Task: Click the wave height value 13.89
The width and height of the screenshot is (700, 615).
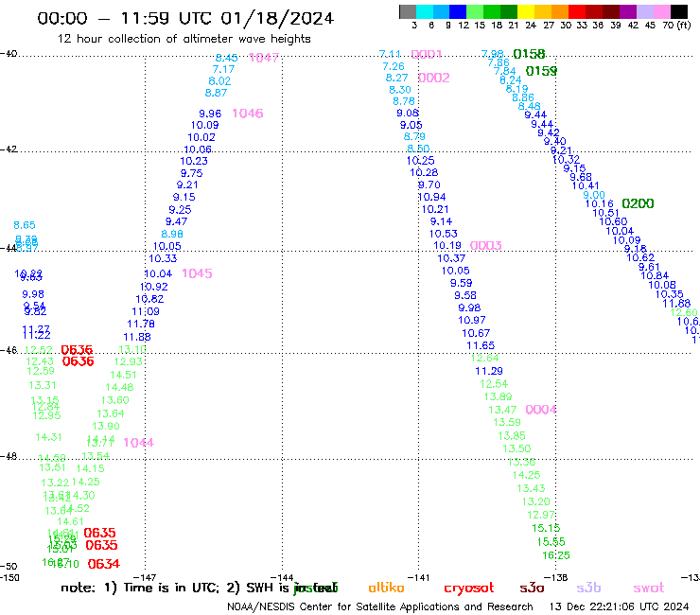Action: click(x=499, y=396)
